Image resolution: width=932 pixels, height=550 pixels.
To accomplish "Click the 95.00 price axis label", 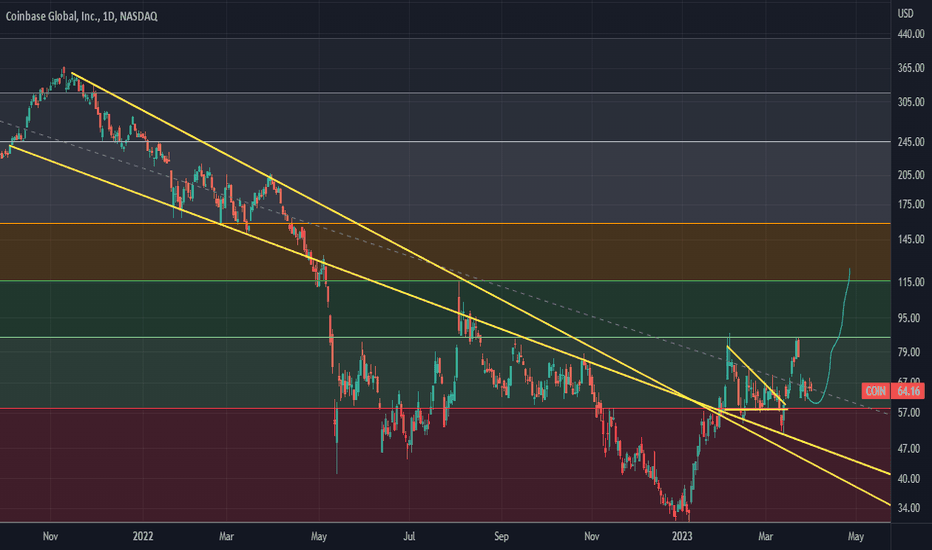I will coord(909,318).
